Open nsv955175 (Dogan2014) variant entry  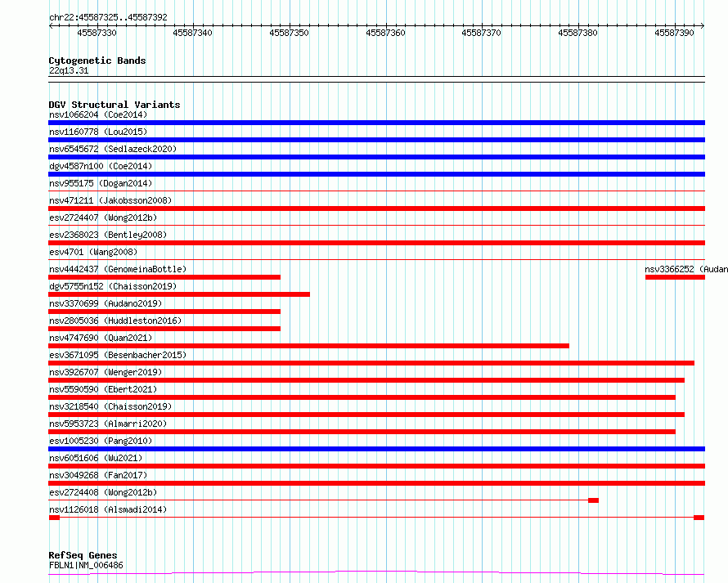pyautogui.click(x=101, y=183)
